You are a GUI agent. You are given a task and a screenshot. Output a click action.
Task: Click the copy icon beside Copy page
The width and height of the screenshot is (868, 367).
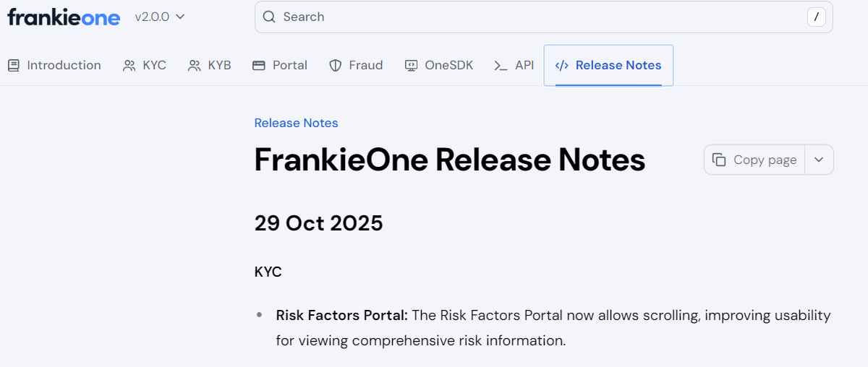tap(719, 160)
